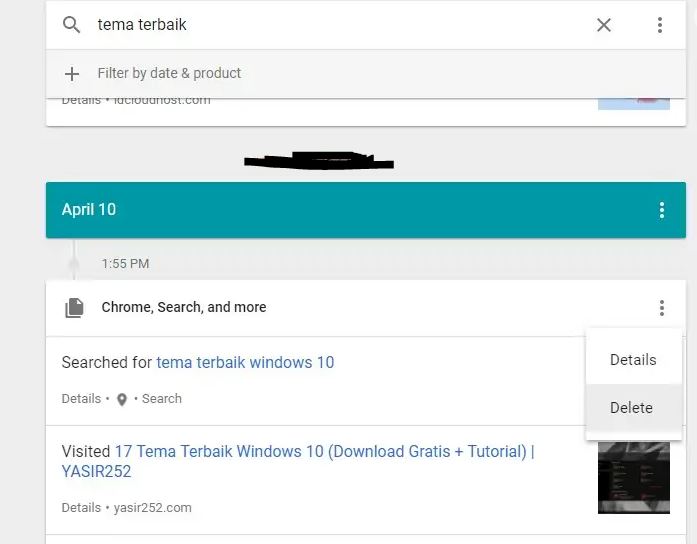Click the plus icon for filters

pyautogui.click(x=72, y=73)
